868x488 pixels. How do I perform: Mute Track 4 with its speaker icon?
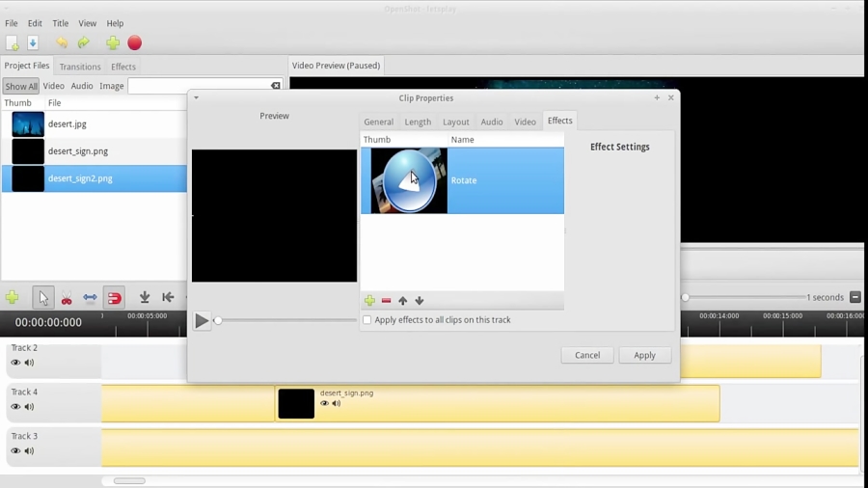(x=29, y=407)
